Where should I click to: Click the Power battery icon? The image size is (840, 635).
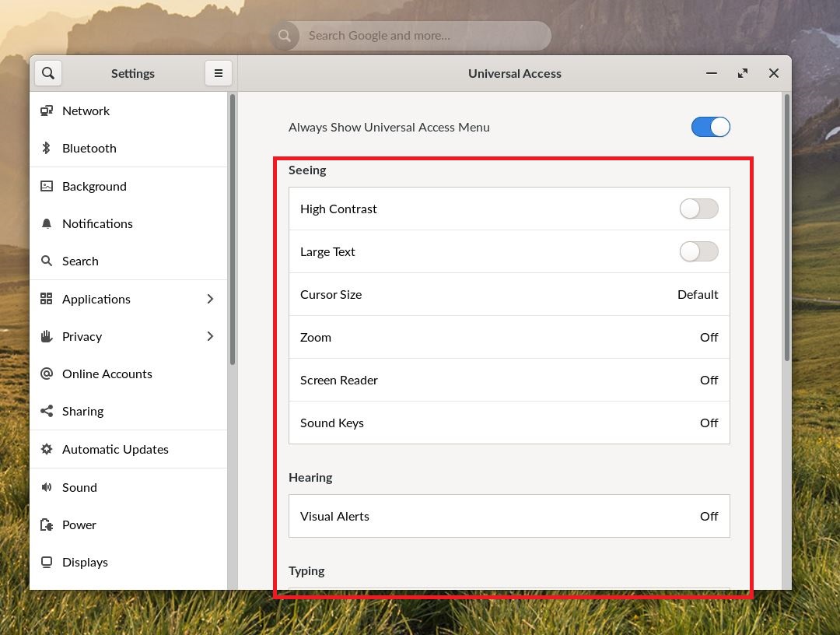47,524
